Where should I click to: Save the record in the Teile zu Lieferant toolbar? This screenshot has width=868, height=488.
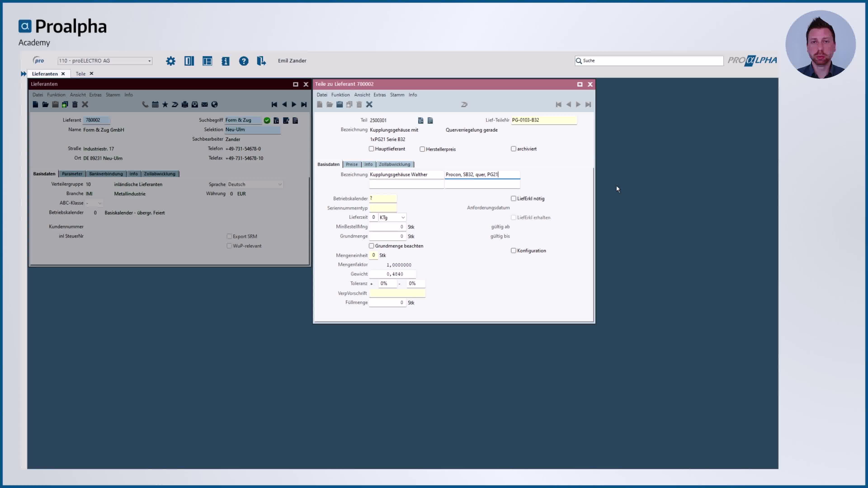pyautogui.click(x=339, y=104)
